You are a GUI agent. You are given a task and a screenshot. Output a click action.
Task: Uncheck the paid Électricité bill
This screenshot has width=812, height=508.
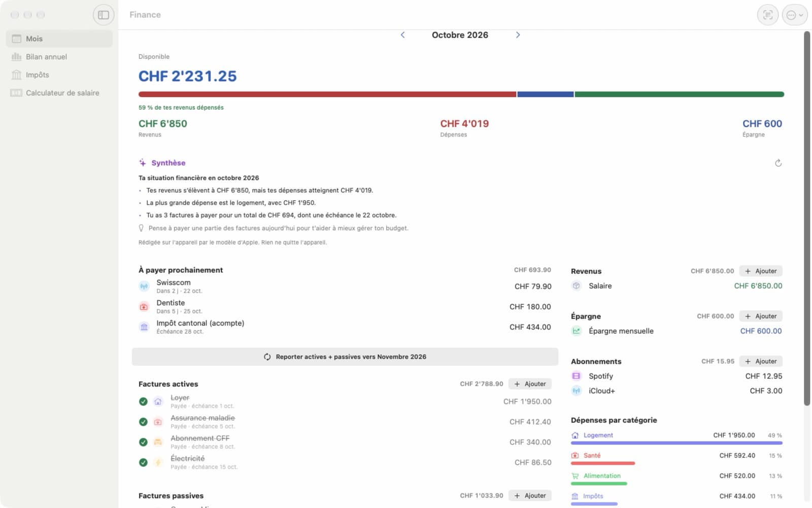coord(143,462)
